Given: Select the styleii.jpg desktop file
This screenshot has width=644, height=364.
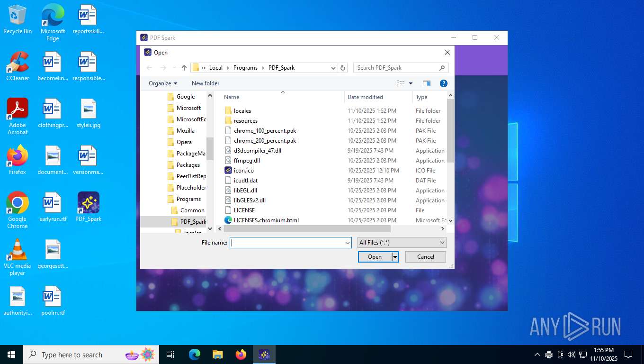Looking at the screenshot, I should coord(88,114).
